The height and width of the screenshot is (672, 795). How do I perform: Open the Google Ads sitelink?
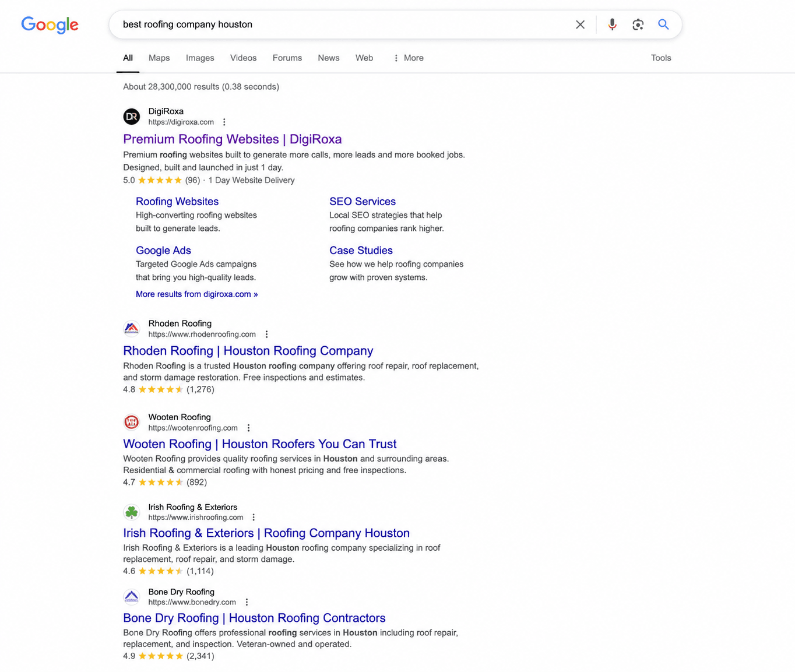163,251
